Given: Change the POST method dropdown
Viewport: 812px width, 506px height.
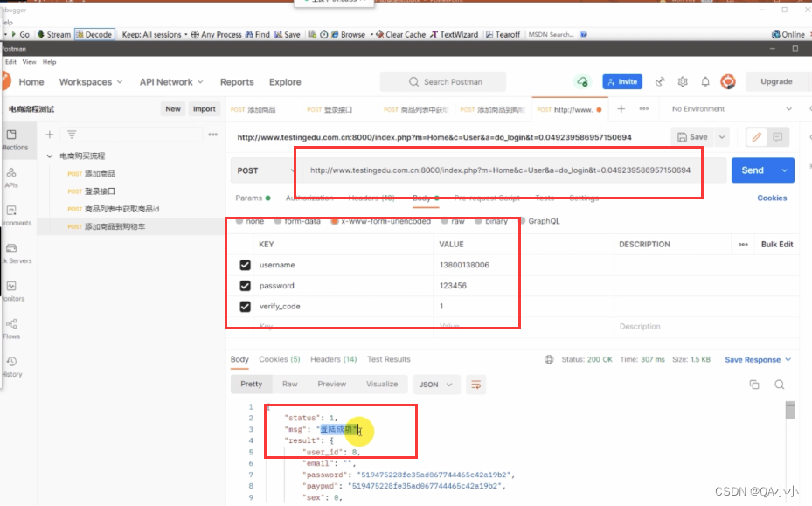Looking at the screenshot, I should point(264,170).
